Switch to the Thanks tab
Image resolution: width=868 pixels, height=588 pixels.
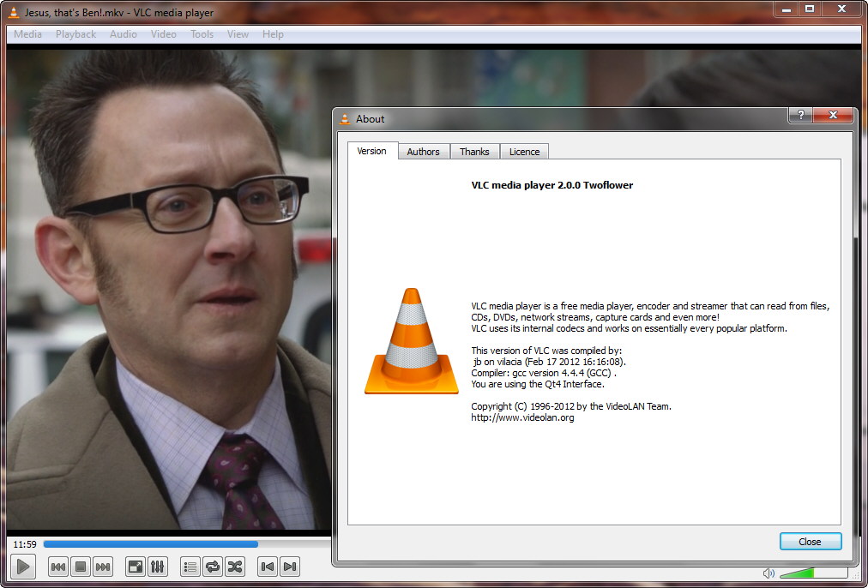474,152
